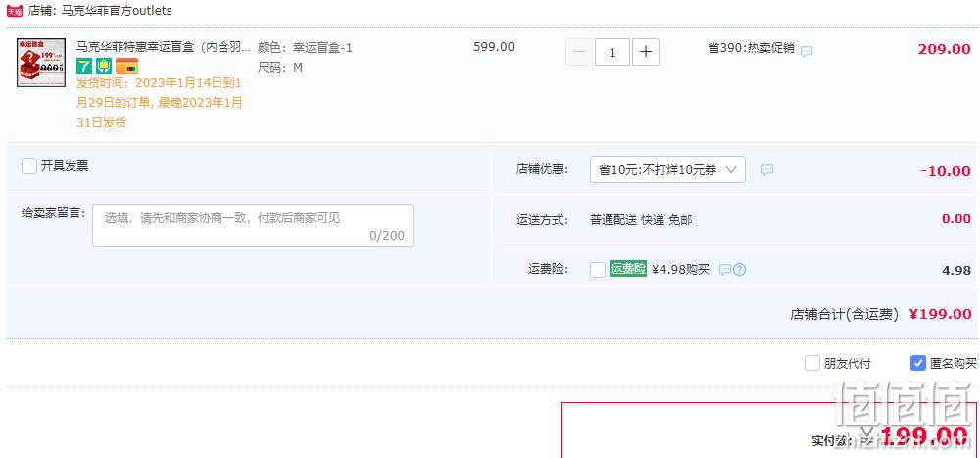Click the quantity input field showing 1

click(x=612, y=52)
